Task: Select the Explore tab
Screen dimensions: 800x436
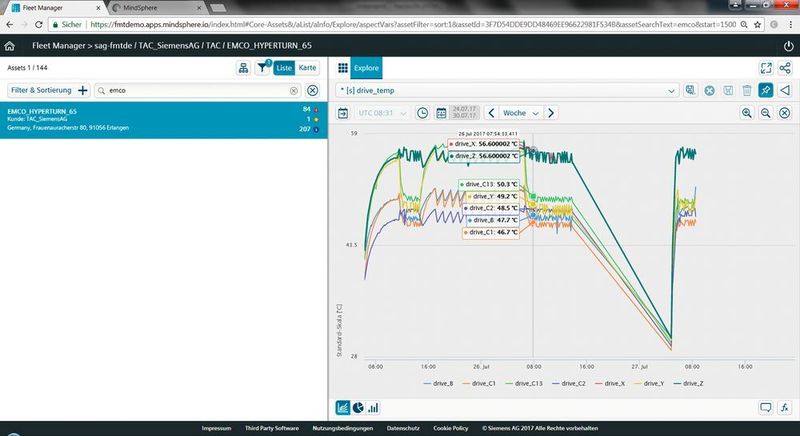Action: tap(366, 68)
